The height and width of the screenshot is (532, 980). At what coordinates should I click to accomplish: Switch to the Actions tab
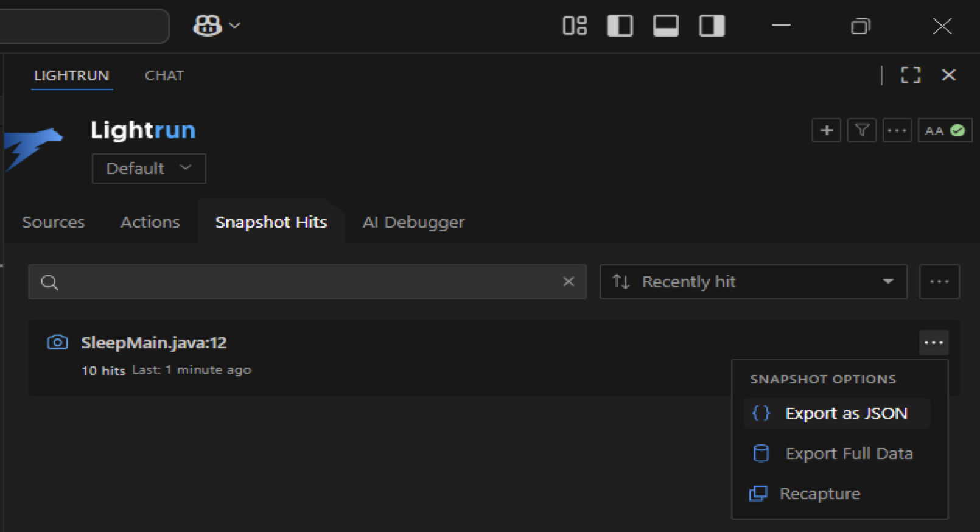[150, 222]
